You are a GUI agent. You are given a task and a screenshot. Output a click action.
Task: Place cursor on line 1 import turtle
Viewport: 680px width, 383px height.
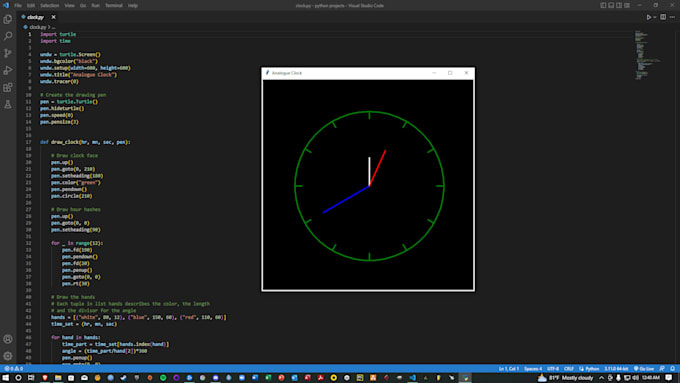(58, 34)
